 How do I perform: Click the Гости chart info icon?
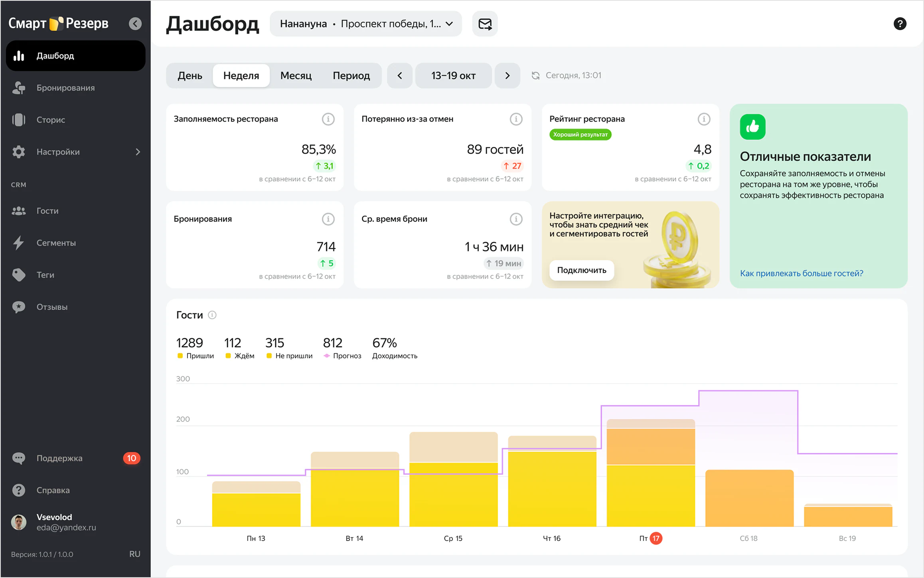pos(212,315)
